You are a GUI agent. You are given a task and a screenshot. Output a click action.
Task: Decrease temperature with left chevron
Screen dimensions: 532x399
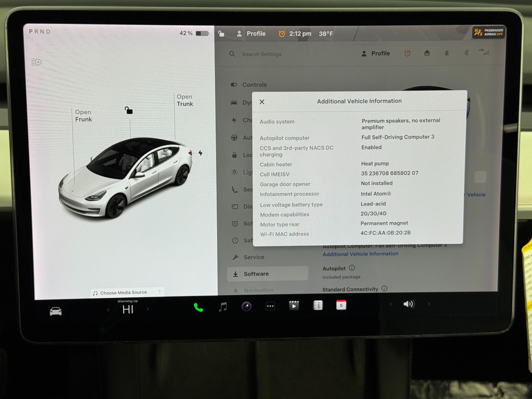click(x=108, y=310)
